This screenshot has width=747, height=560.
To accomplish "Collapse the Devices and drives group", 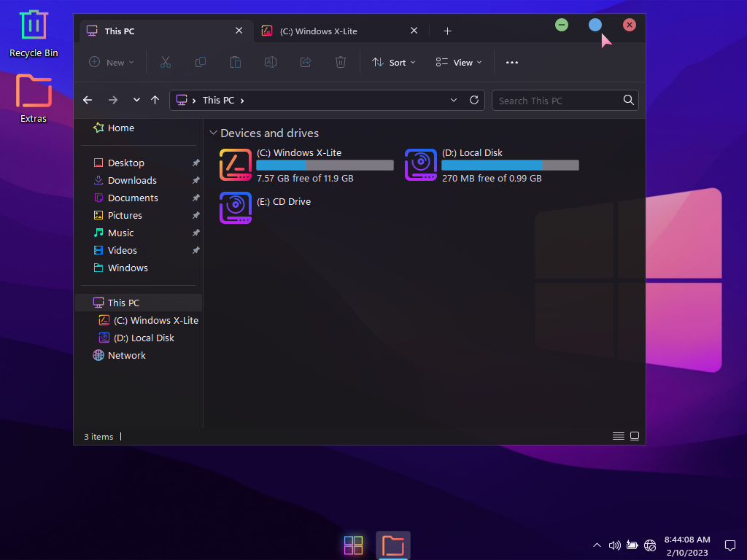I will tap(214, 133).
